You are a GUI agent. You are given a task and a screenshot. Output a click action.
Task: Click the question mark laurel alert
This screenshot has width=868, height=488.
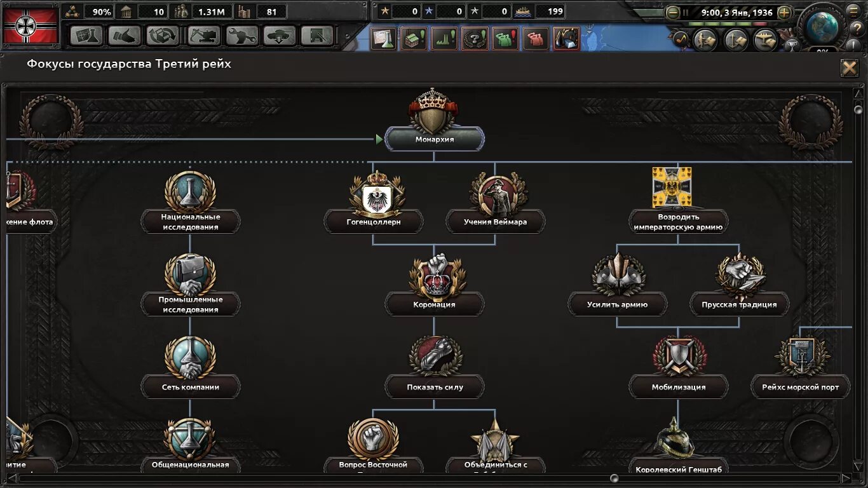pyautogui.click(x=475, y=39)
